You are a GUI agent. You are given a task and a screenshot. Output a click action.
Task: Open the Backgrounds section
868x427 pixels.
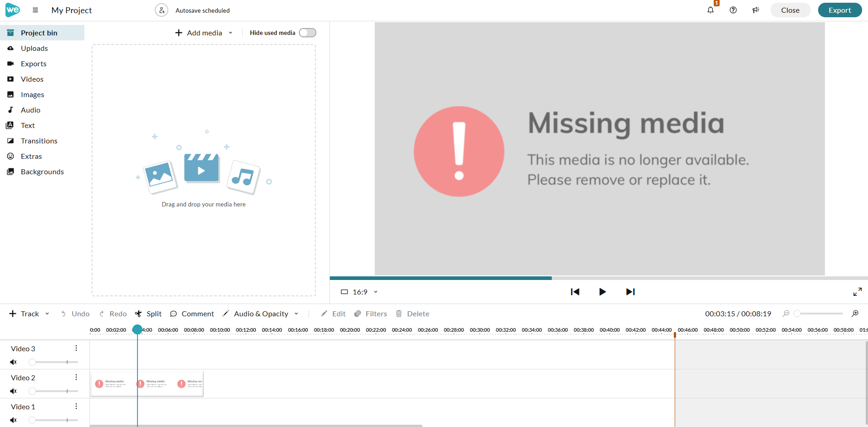tap(42, 172)
